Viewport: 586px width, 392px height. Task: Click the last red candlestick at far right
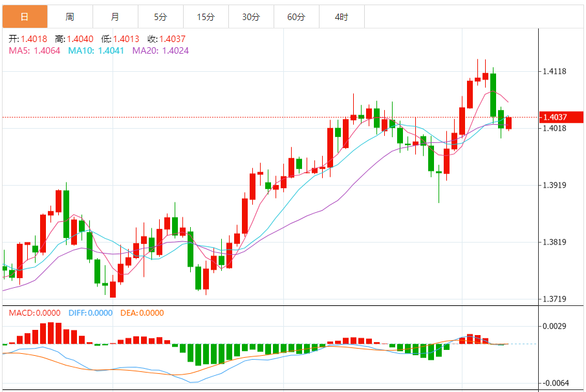click(509, 123)
